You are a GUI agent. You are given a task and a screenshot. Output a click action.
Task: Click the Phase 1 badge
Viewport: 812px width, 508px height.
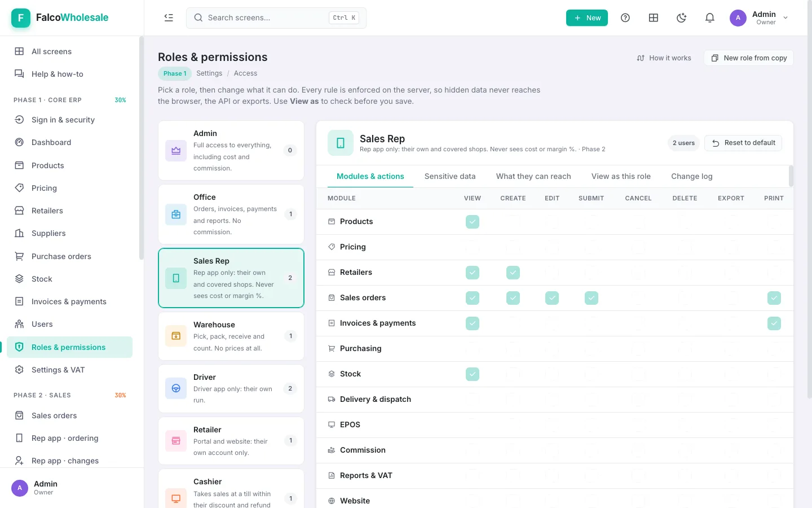pos(175,73)
